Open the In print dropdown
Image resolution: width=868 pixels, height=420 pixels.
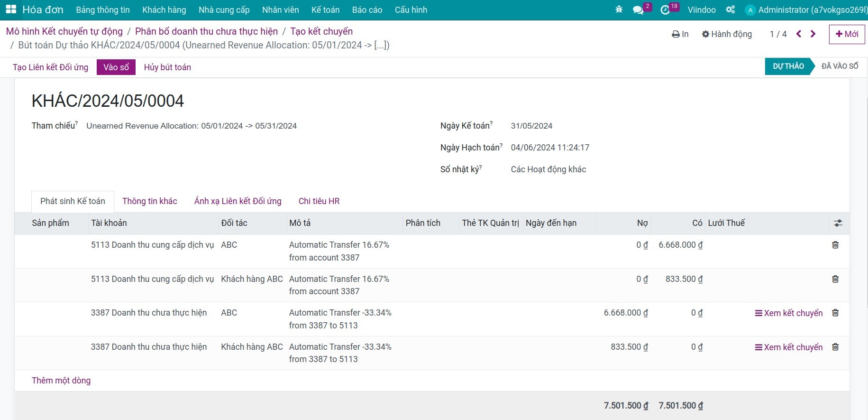[x=680, y=34]
